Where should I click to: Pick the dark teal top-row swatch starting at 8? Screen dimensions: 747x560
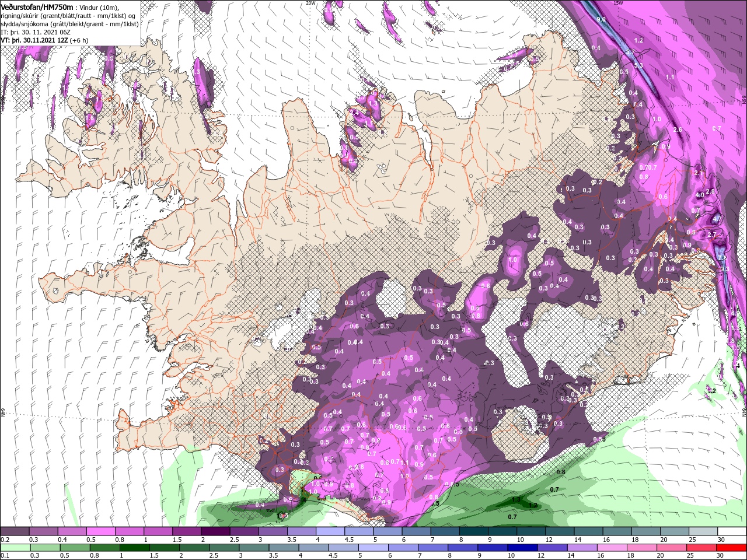474,531
